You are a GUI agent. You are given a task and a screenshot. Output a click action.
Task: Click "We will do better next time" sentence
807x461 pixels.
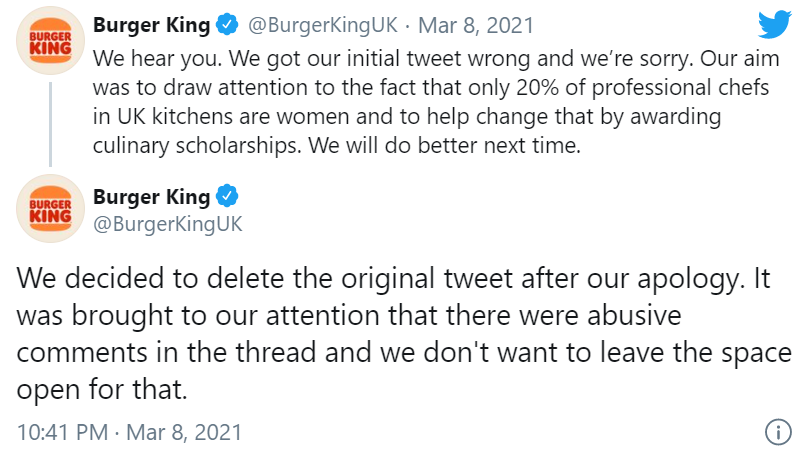(445, 146)
